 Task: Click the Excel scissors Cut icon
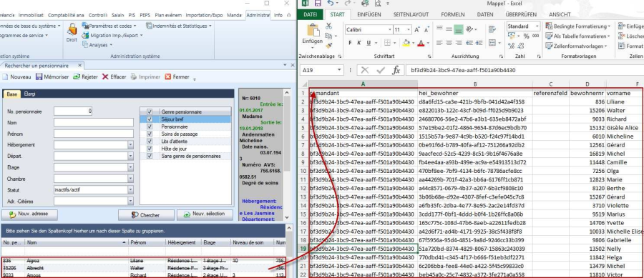point(328,26)
